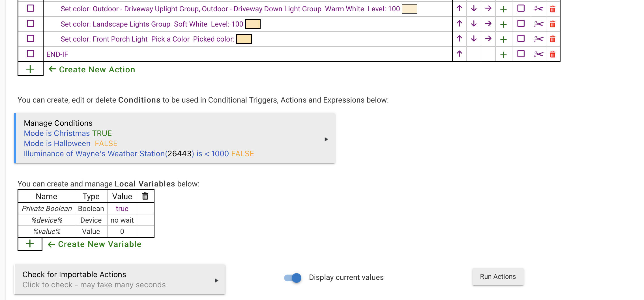Insert action after END-IF using its plus icon
Viewport: 644px width, 300px height.
(503, 54)
